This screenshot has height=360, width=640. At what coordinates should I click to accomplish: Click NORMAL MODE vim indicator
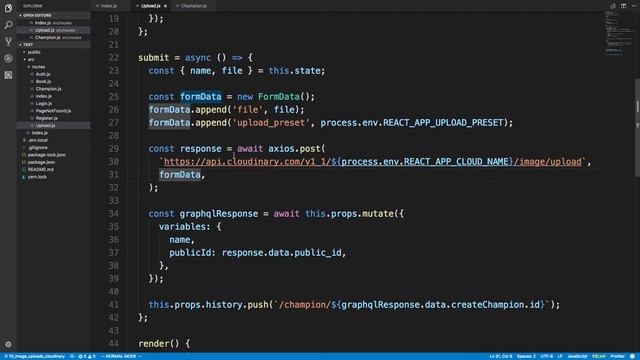pos(121,356)
